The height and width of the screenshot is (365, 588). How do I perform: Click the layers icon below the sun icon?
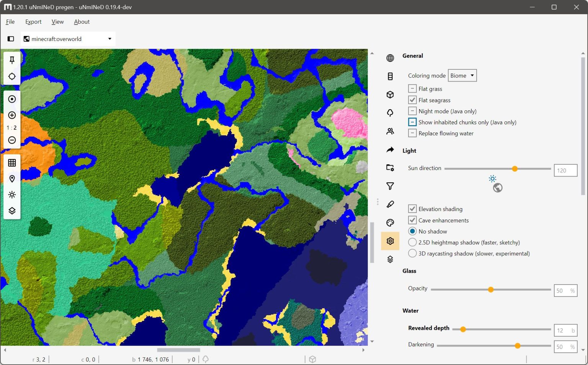(x=12, y=210)
